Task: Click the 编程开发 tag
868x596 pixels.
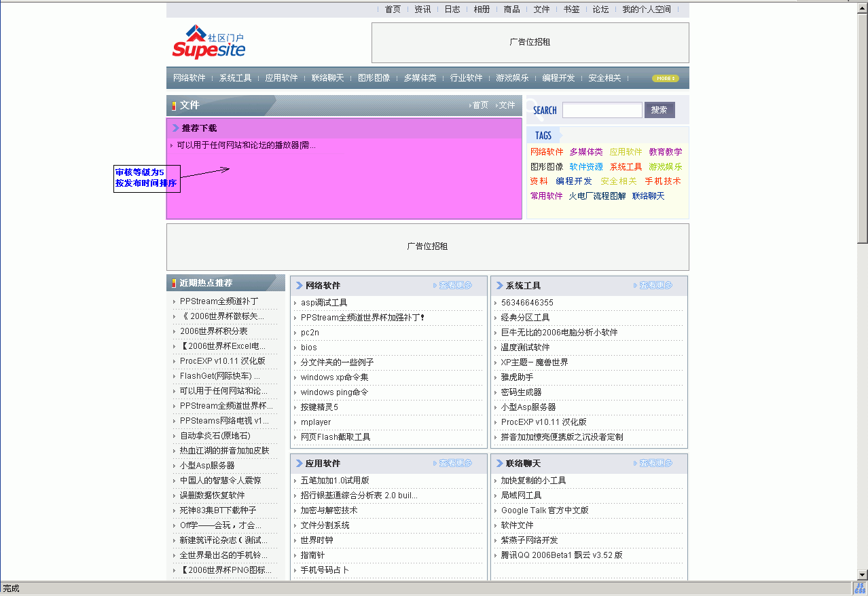Action: 574,181
